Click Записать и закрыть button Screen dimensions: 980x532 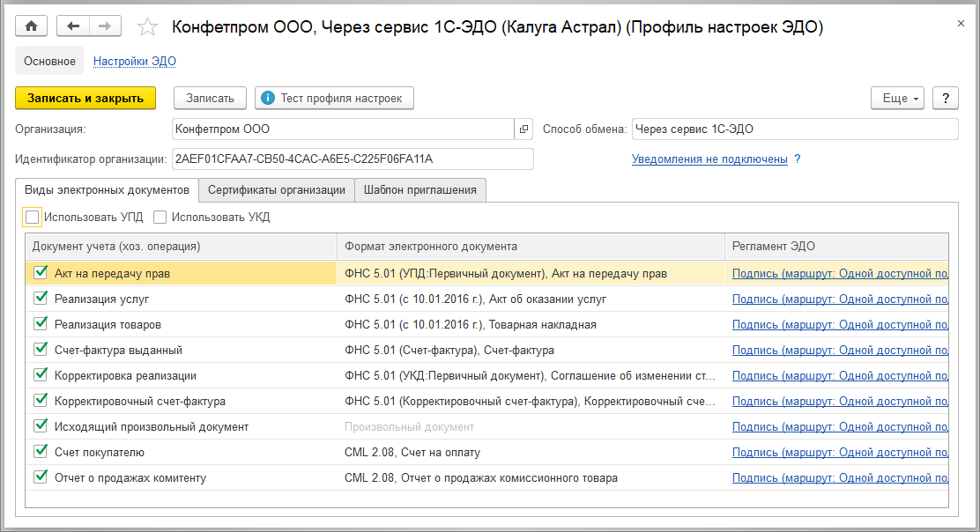(85, 98)
